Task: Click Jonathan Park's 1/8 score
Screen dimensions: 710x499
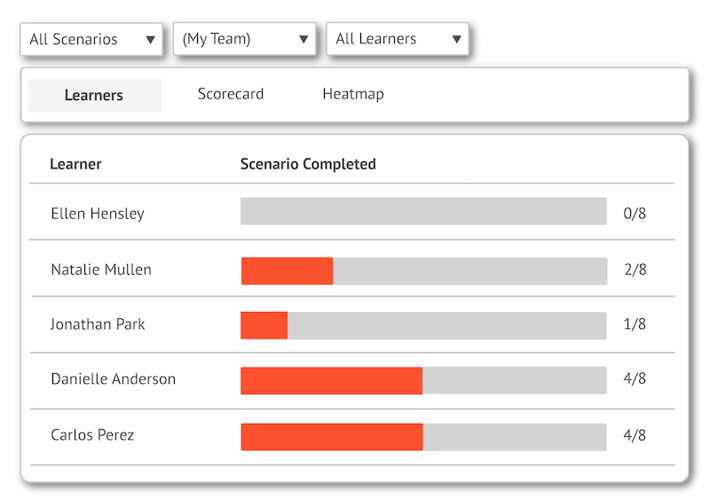Action: pos(634,325)
